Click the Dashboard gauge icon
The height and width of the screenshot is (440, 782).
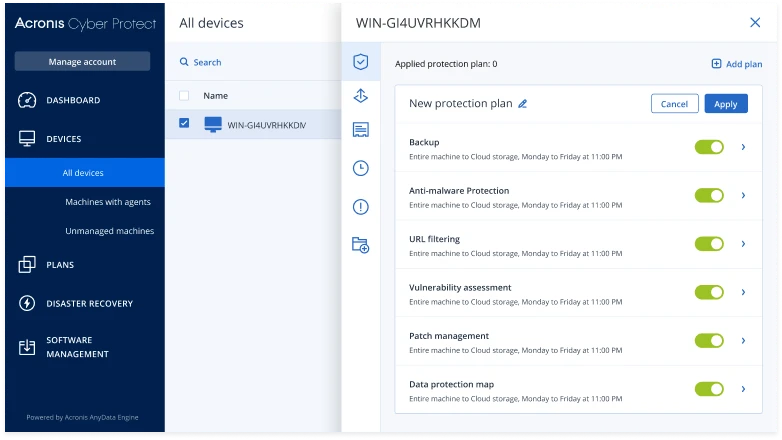pos(27,100)
